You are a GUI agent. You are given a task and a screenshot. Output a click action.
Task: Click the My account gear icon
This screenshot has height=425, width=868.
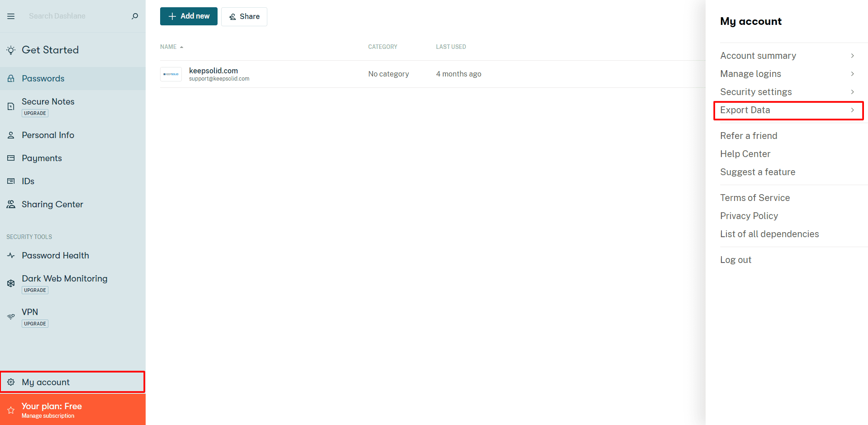coord(11,382)
